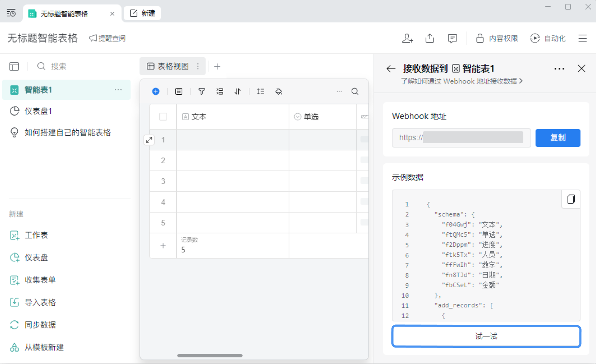Open the panel's more options dots
The width and height of the screenshot is (596, 364).
[559, 69]
